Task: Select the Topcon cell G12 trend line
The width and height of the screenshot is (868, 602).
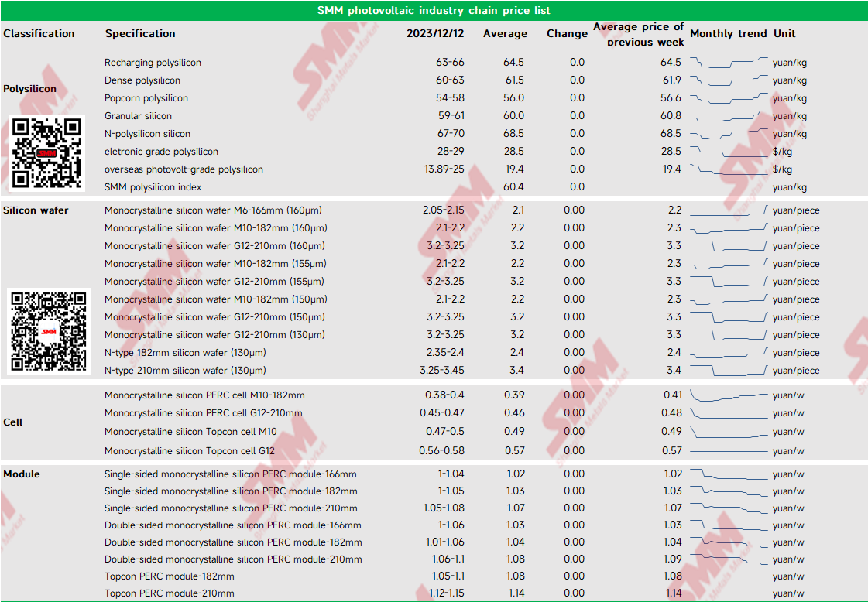Action: [x=729, y=450]
